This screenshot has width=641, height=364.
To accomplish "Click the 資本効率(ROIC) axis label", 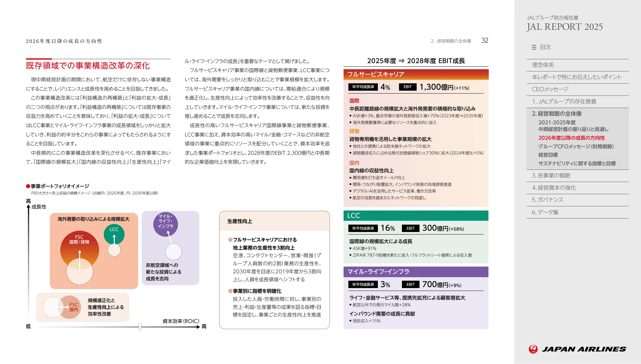I will 181,321.
